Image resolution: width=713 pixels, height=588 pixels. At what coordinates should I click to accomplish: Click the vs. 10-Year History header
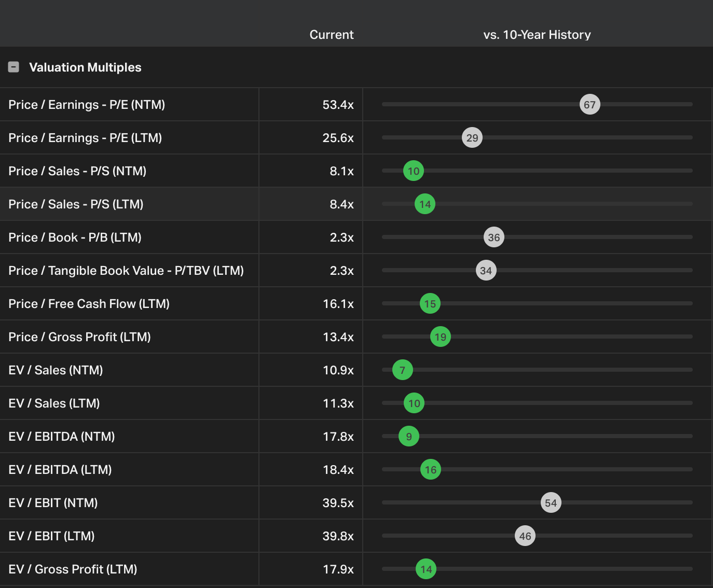pos(537,35)
